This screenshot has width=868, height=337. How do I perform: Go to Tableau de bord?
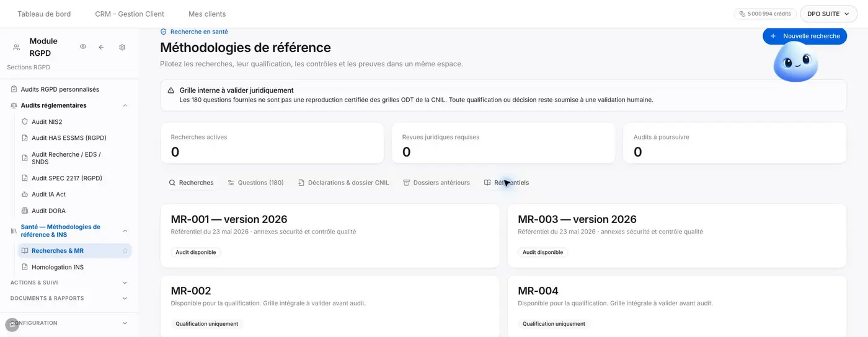point(44,14)
